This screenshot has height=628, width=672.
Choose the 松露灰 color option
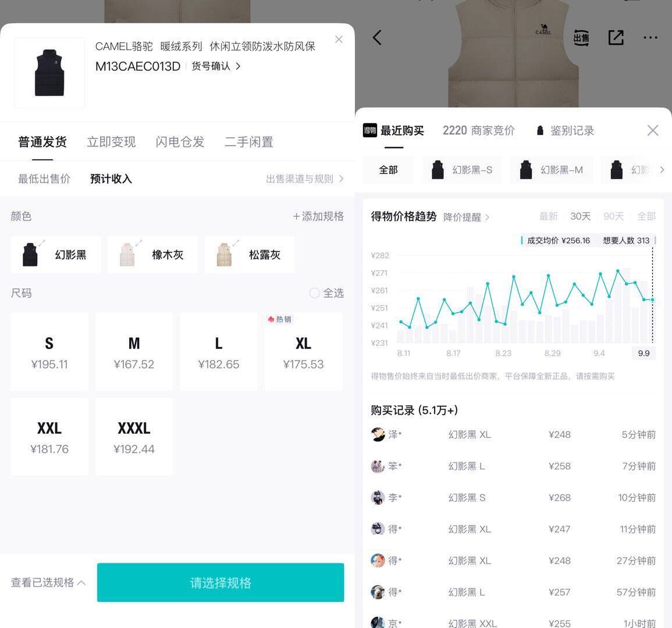coord(250,255)
